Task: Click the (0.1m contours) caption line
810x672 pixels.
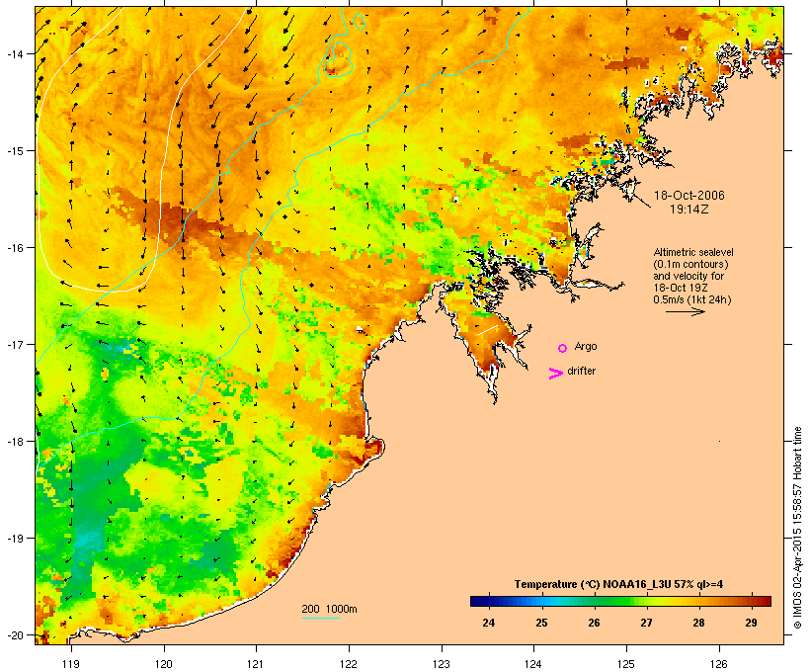Action: click(690, 264)
